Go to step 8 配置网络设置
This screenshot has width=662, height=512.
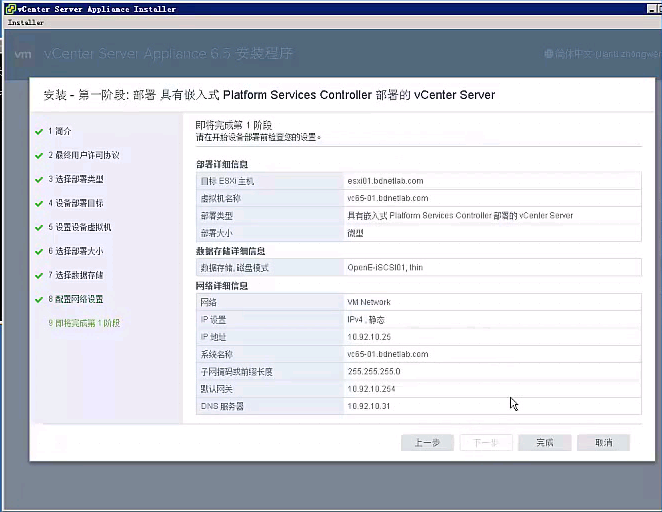(76, 299)
